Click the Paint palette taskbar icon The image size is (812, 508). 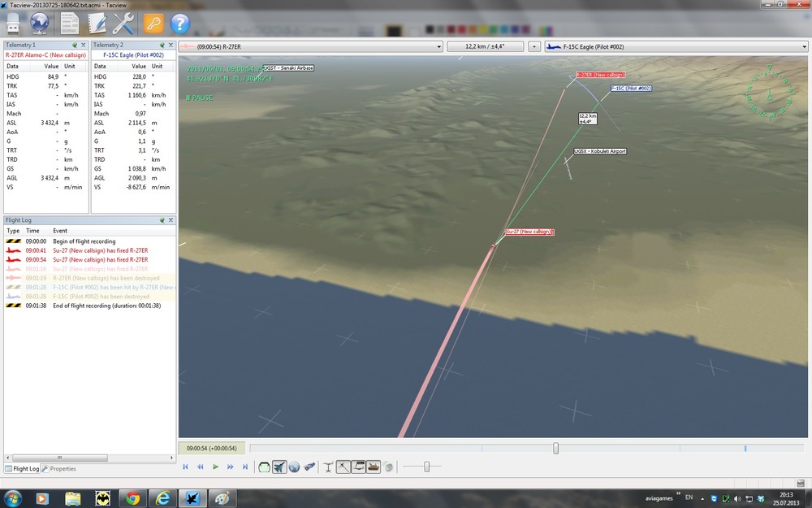click(x=222, y=499)
